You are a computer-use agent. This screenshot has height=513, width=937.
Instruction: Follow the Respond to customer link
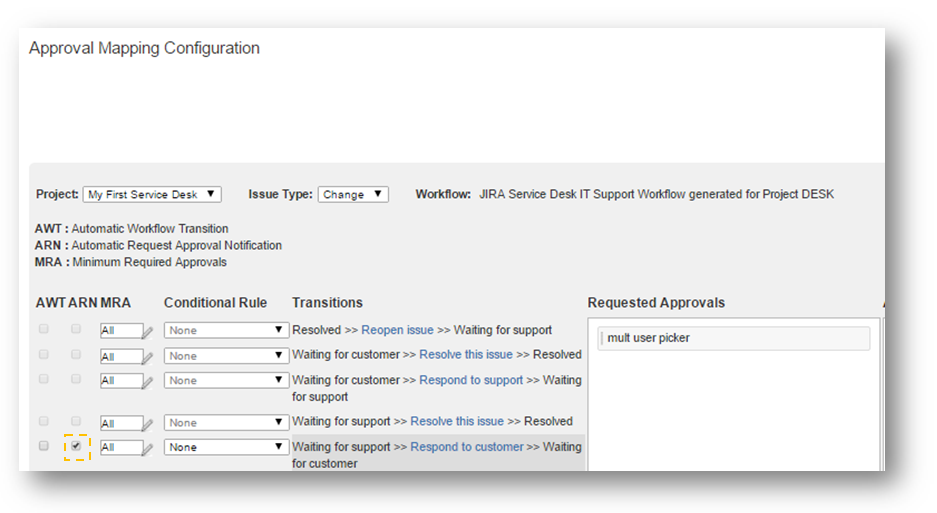466,447
